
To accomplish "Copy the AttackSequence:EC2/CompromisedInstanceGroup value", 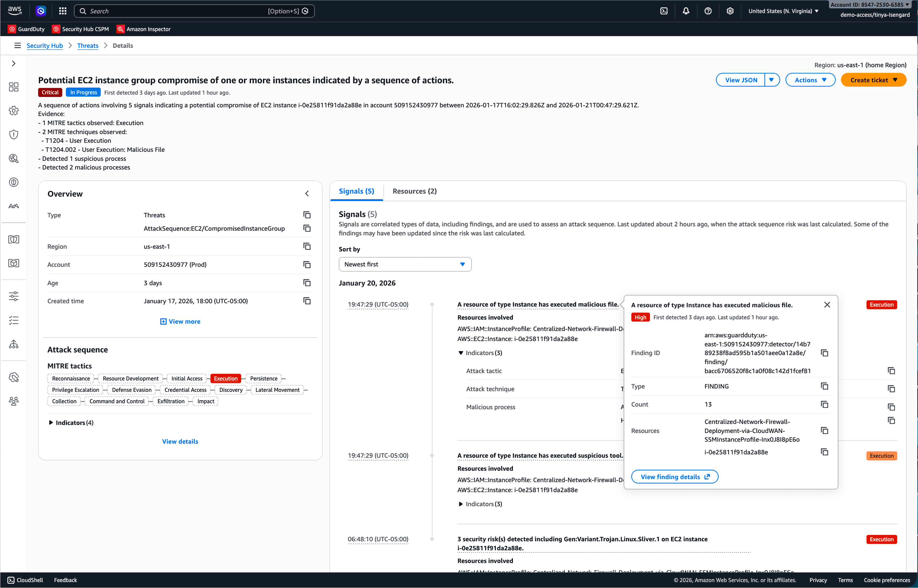I will point(307,228).
